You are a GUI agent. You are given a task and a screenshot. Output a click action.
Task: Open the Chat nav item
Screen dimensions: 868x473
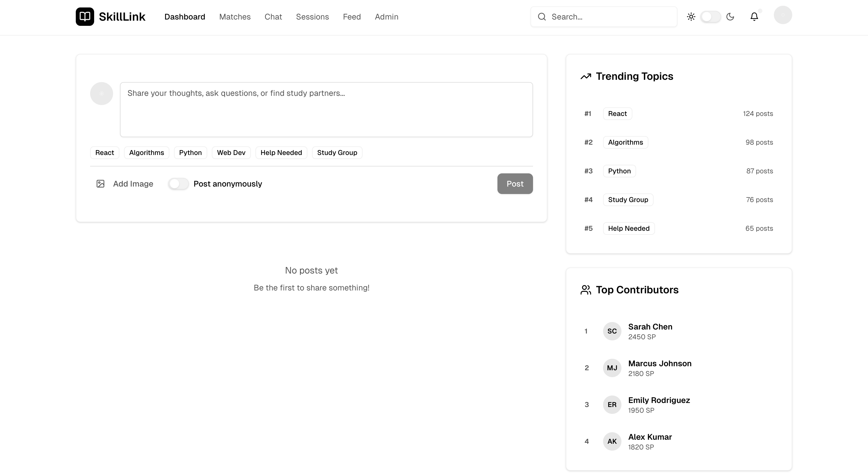[x=273, y=17]
